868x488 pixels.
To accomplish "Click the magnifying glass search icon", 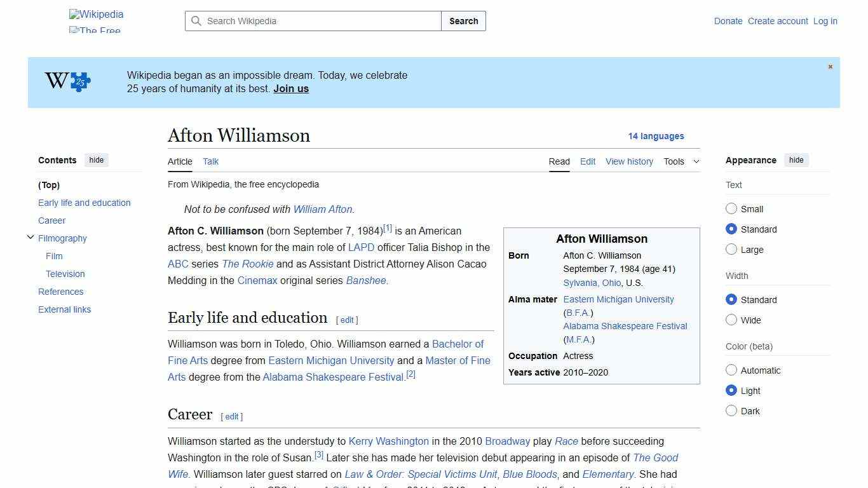I will pyautogui.click(x=197, y=21).
